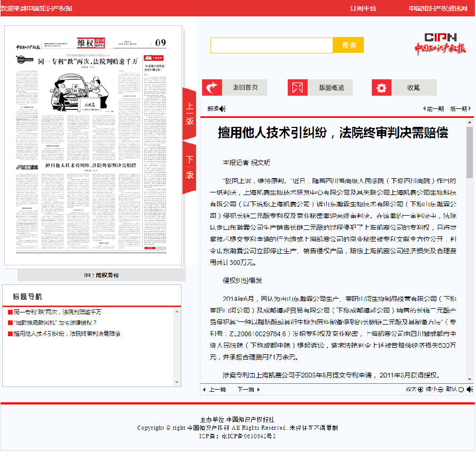
Task: Open 订阅平台 in the top bar
Action: pyautogui.click(x=363, y=8)
